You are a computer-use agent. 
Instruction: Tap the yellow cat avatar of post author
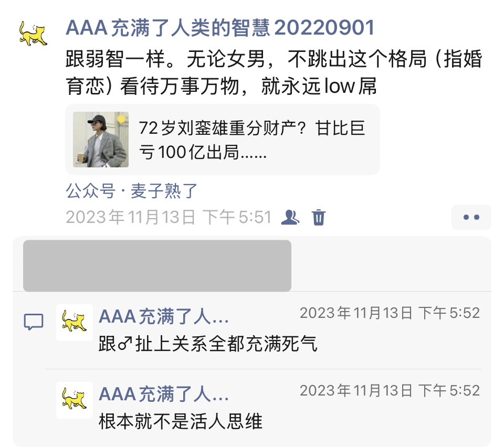pos(33,33)
